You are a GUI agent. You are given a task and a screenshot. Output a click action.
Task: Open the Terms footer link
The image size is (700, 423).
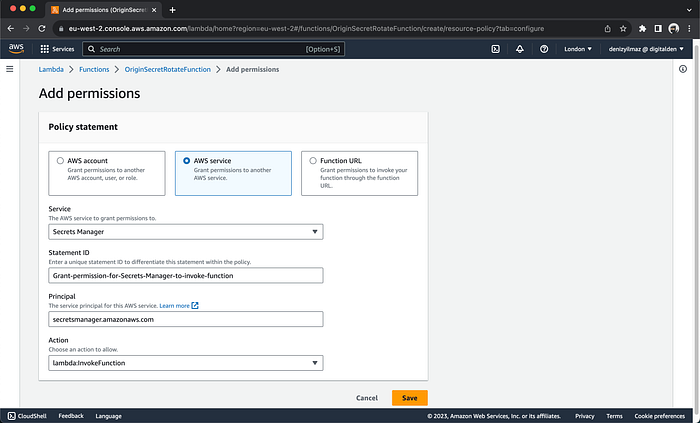click(614, 416)
